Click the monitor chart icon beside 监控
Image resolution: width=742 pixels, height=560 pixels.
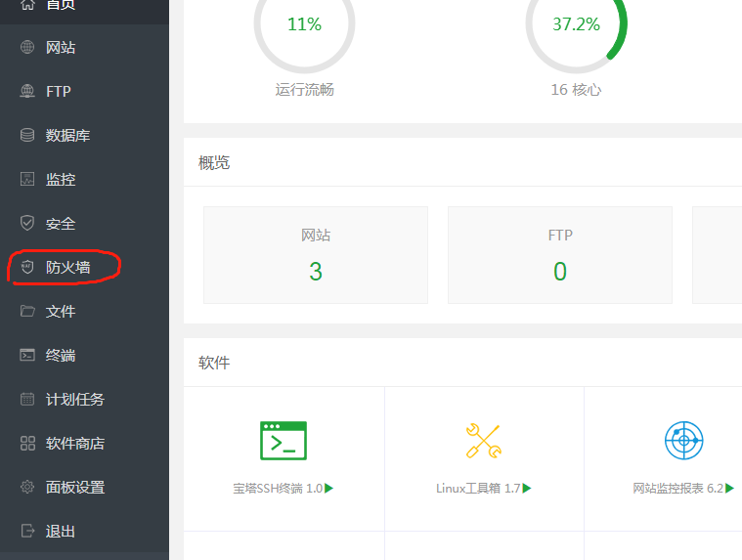click(27, 179)
